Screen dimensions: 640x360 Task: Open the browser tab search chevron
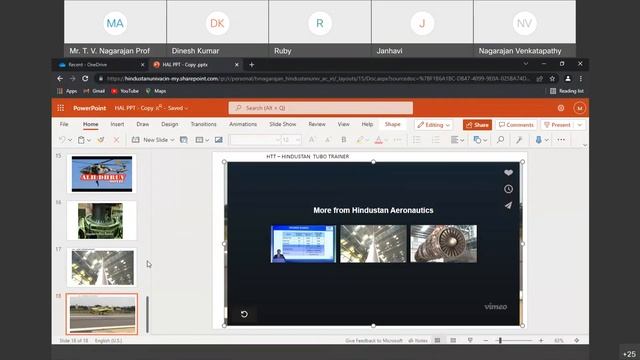pyautogui.click(x=526, y=64)
